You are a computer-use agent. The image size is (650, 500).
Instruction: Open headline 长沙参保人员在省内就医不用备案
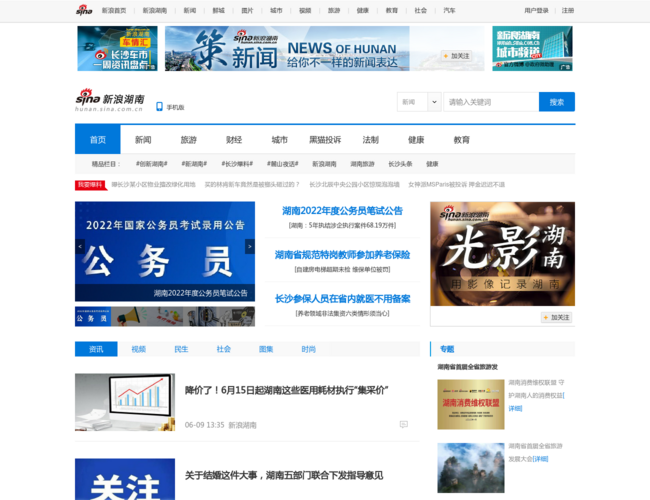tap(342, 299)
